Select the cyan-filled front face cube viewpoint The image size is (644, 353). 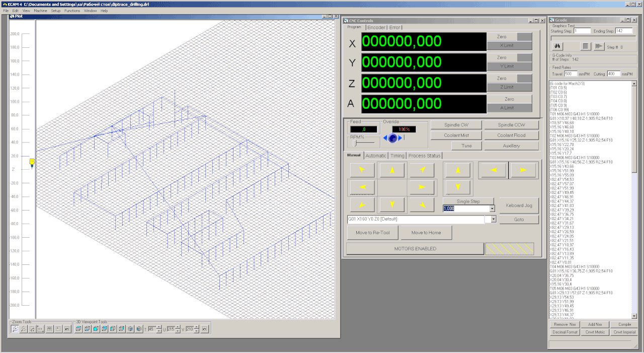click(x=96, y=329)
